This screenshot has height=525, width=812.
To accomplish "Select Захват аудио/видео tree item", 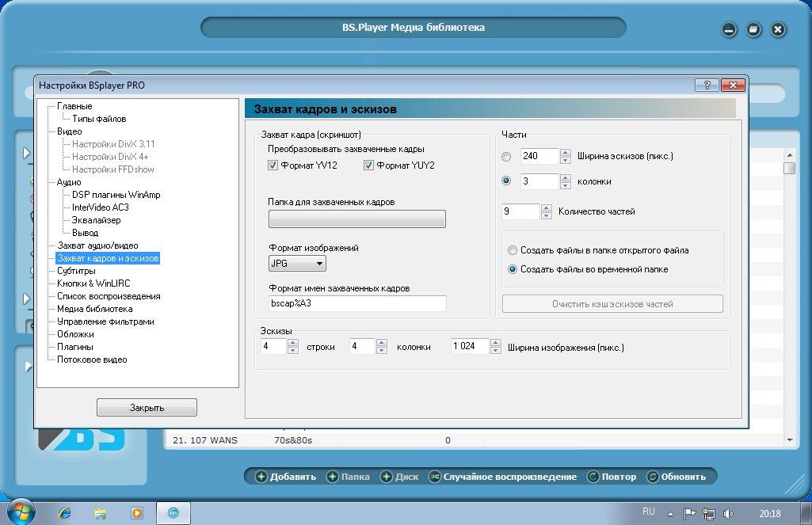I will (x=97, y=245).
